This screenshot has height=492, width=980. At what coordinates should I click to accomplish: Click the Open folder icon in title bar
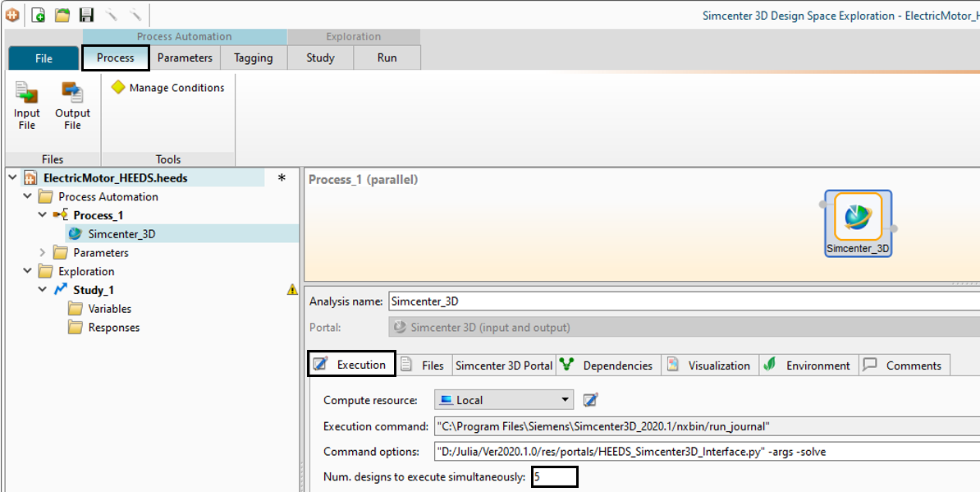pos(62,15)
